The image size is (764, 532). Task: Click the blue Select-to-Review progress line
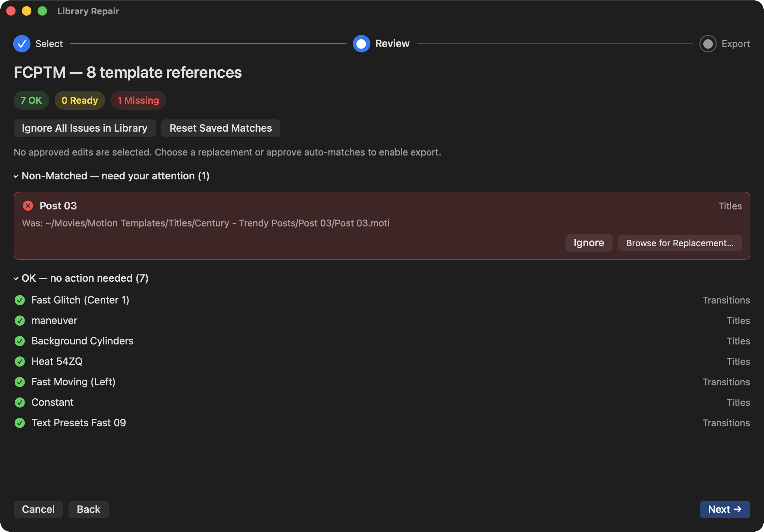(208, 44)
